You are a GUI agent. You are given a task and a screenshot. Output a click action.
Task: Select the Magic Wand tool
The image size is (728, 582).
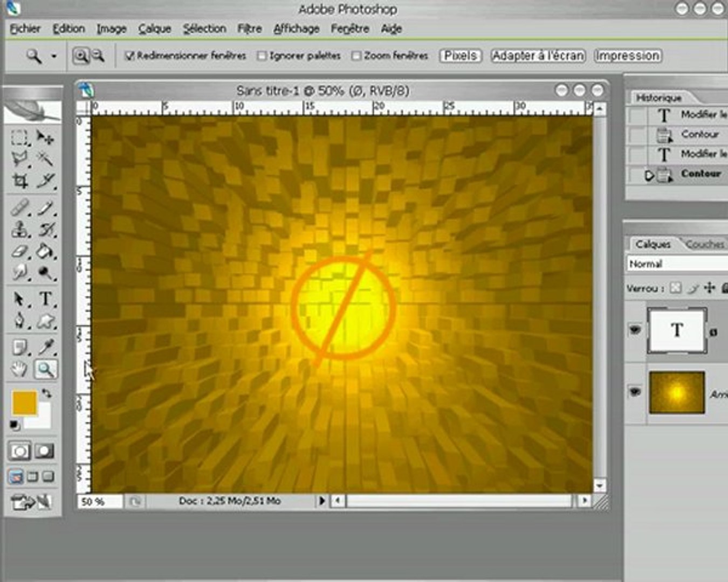click(x=45, y=159)
